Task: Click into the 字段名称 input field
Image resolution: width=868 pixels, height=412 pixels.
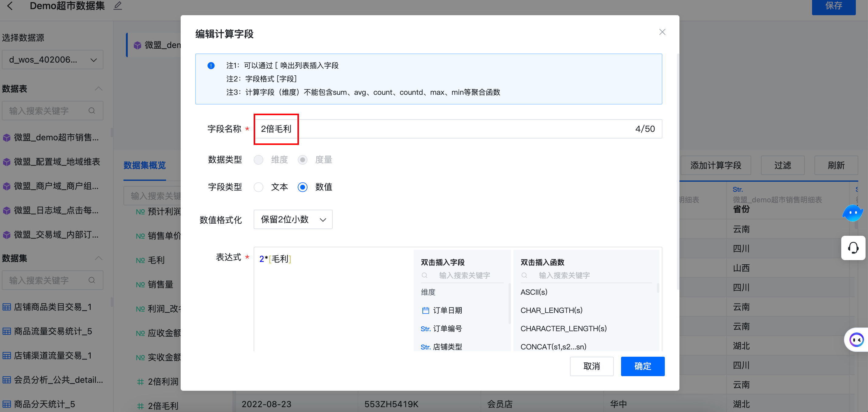Action: [458, 129]
